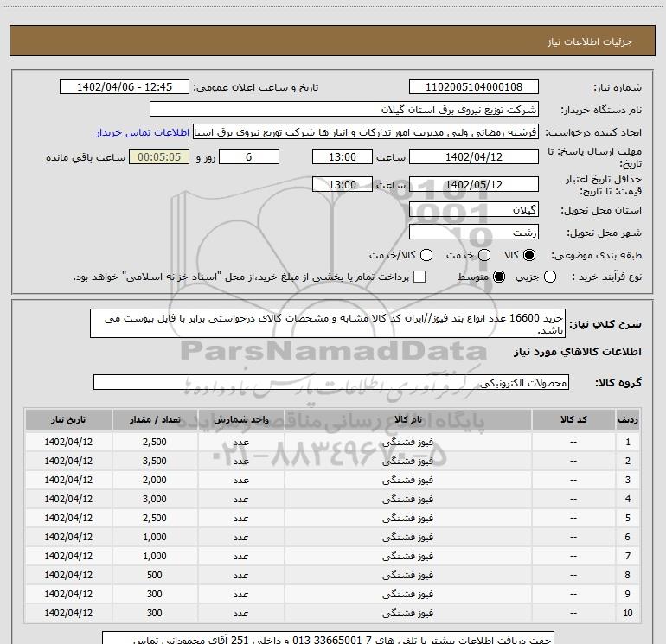Click the تعداد / مقدار column header
The width and height of the screenshot is (666, 644).
(x=155, y=420)
